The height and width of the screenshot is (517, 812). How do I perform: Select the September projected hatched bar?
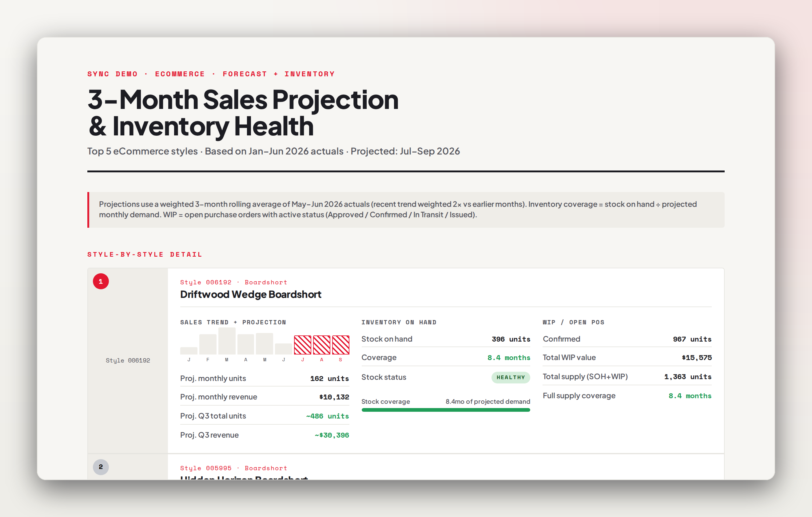coord(340,345)
